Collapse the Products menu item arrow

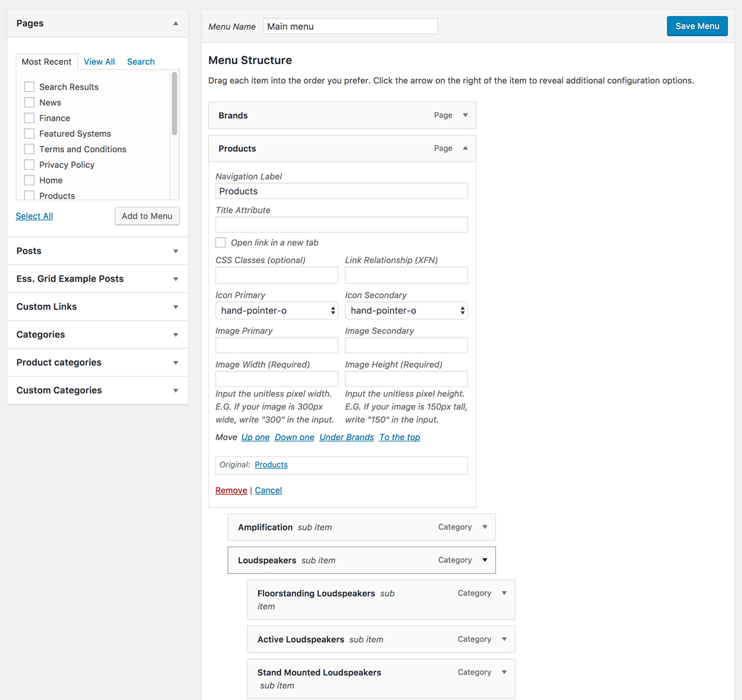pyautogui.click(x=465, y=148)
